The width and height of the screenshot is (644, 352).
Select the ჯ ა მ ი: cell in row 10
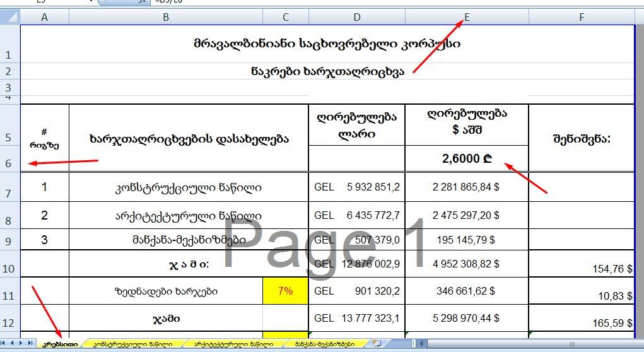(x=189, y=263)
